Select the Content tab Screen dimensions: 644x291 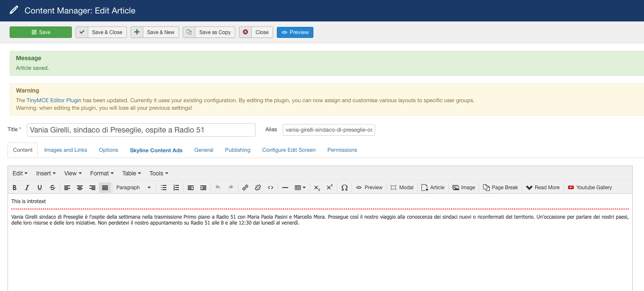(x=23, y=150)
